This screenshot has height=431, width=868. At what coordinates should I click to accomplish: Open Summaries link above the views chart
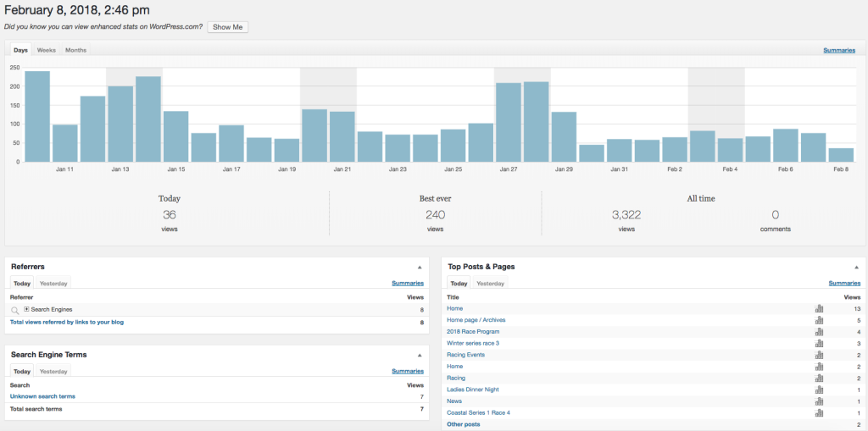(838, 51)
